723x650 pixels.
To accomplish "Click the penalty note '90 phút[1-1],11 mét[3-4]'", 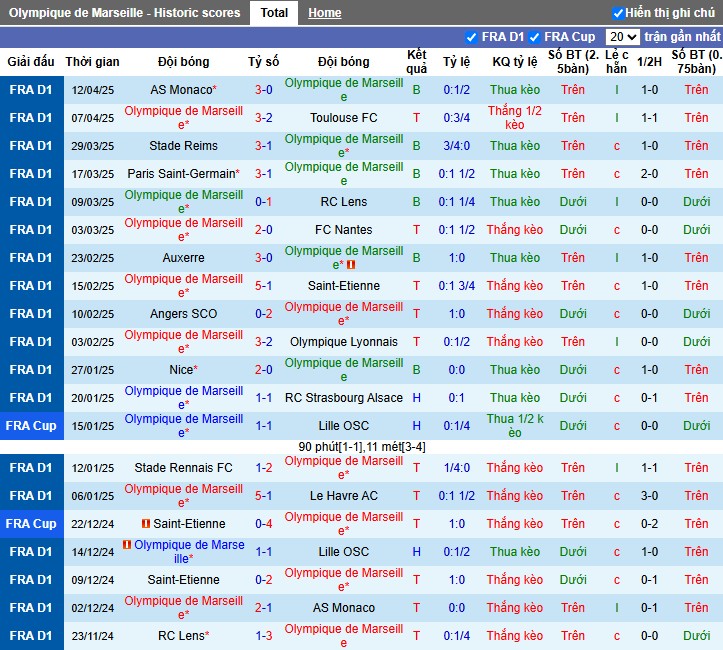I will 362,447.
